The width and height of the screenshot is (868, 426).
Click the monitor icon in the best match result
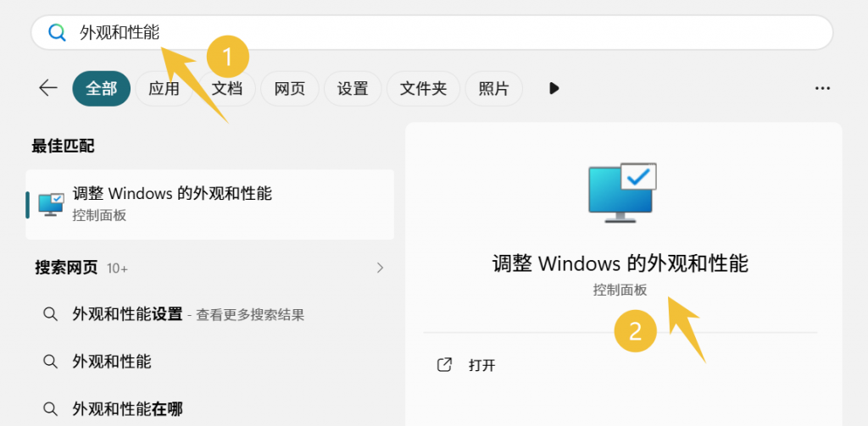(51, 205)
